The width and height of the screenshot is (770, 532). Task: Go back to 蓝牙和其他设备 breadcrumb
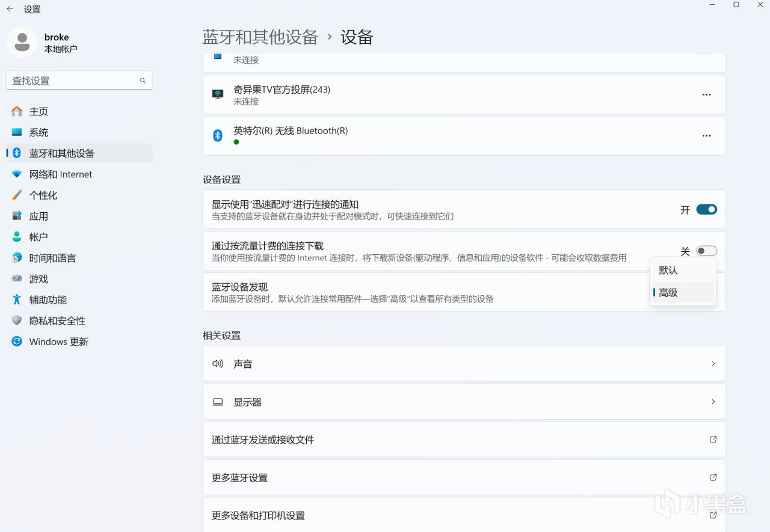click(260, 37)
